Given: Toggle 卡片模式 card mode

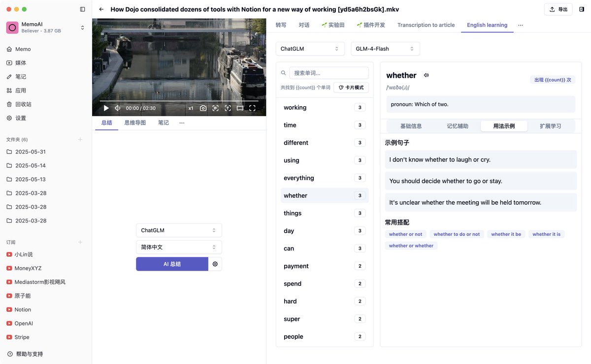Looking at the screenshot, I should (351, 88).
